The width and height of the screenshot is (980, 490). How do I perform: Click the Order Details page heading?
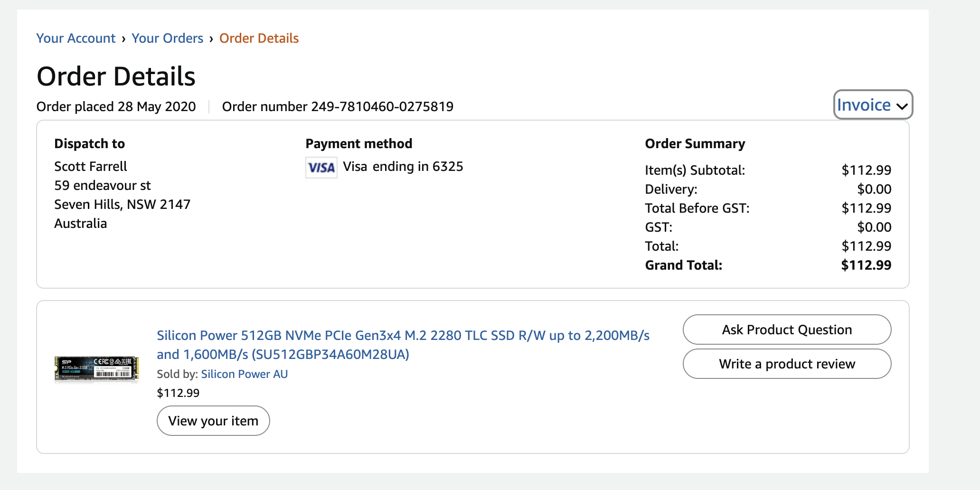(116, 76)
